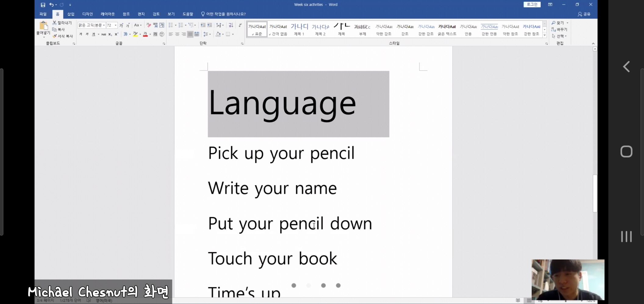Click the Decrease Indent icon
This screenshot has width=644, height=304.
[x=203, y=25]
